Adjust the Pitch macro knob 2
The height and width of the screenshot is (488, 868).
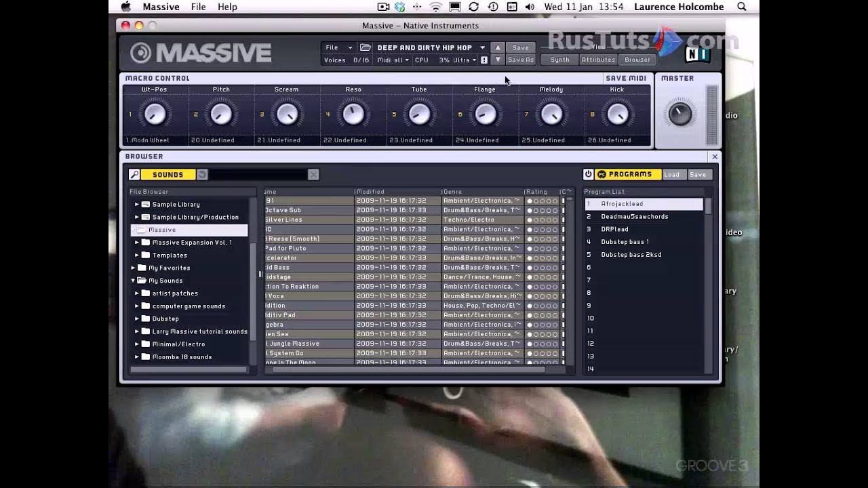[x=221, y=114]
